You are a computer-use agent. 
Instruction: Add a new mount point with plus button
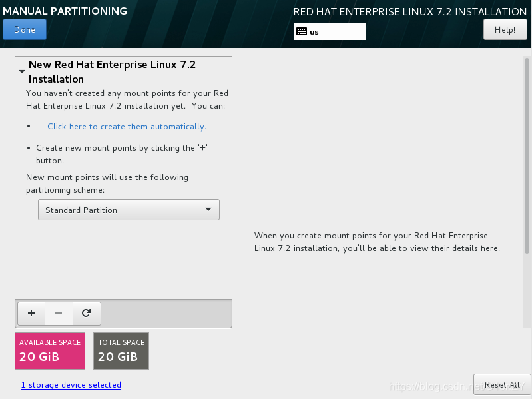tap(31, 313)
